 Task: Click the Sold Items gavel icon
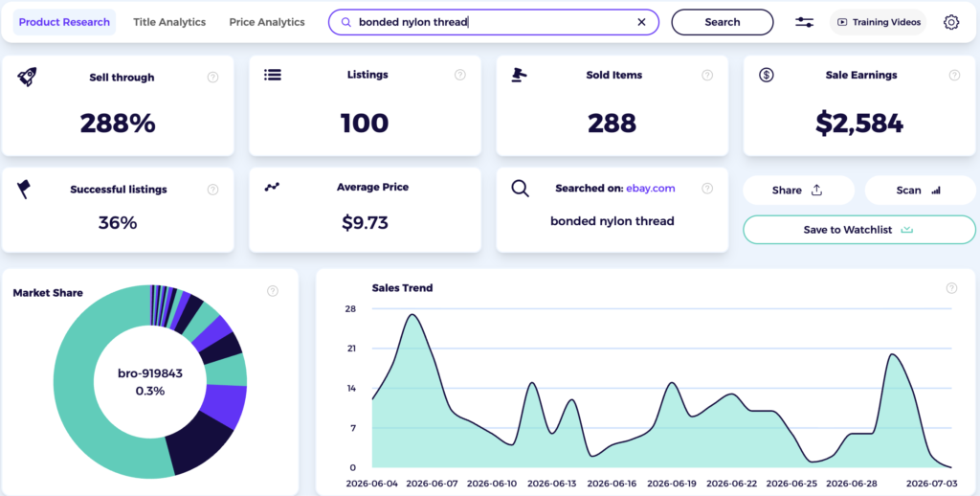point(519,75)
